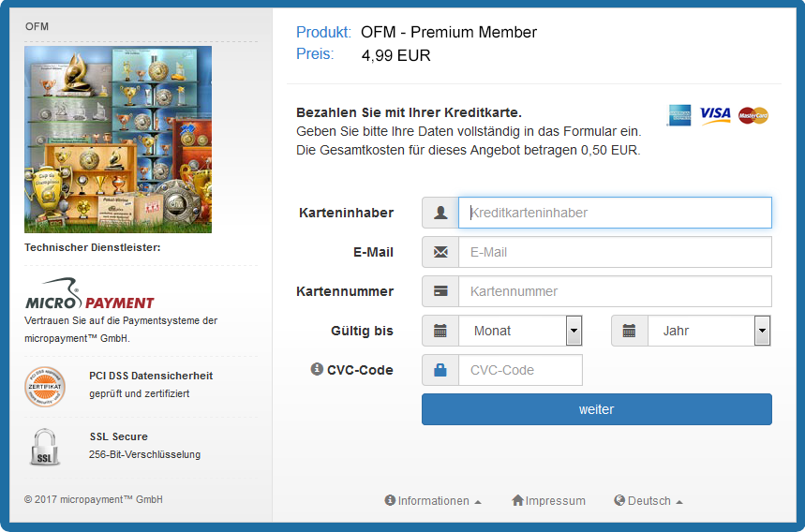
Task: Click the blue lock icon beside CVC-Code field
Action: [440, 370]
